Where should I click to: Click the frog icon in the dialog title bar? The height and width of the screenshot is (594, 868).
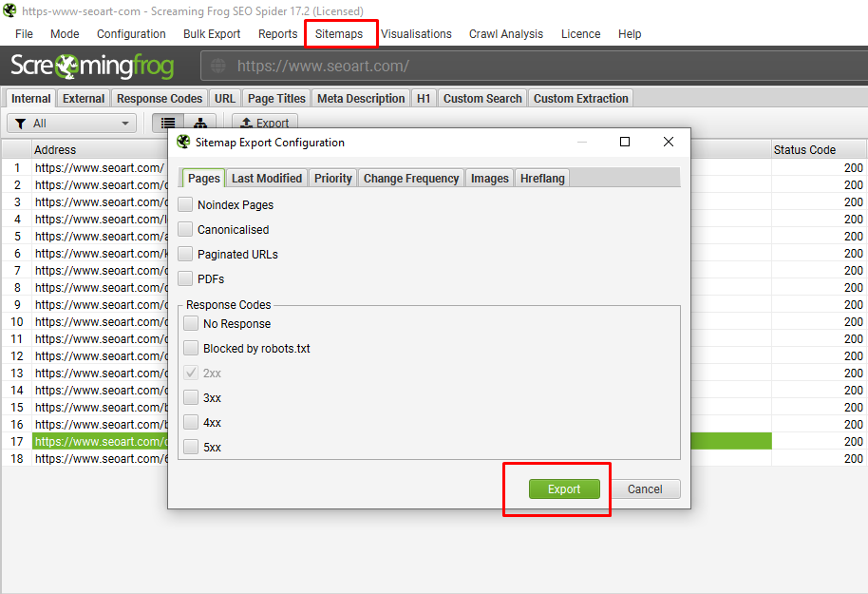point(181,141)
